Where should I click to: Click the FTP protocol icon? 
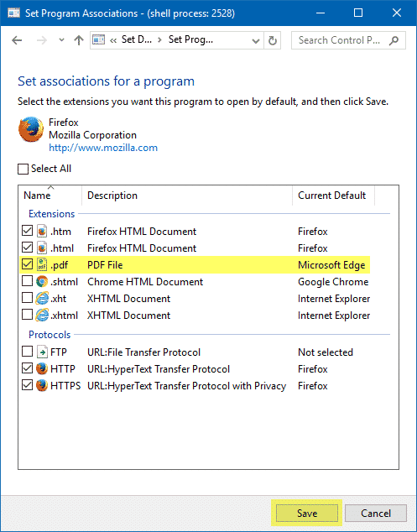coord(42,352)
